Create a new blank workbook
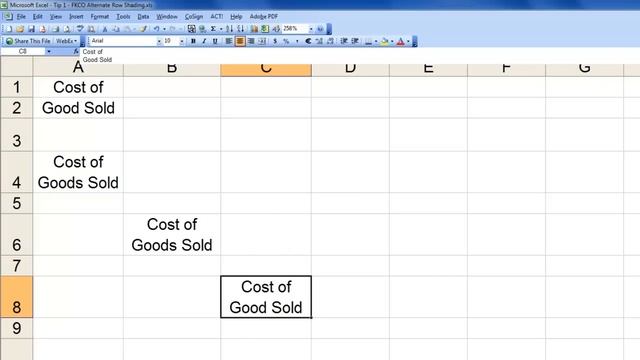 pyautogui.click(x=9, y=29)
